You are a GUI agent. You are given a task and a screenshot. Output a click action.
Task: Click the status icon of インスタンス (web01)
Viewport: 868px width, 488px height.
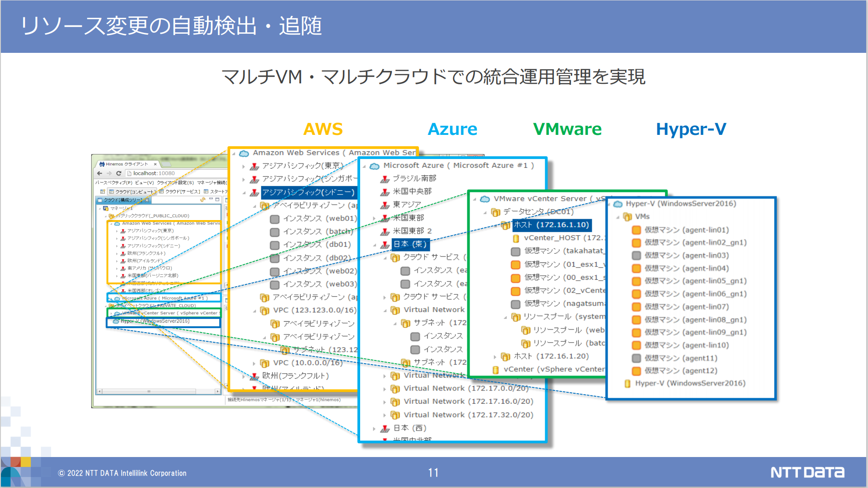pyautogui.click(x=274, y=219)
